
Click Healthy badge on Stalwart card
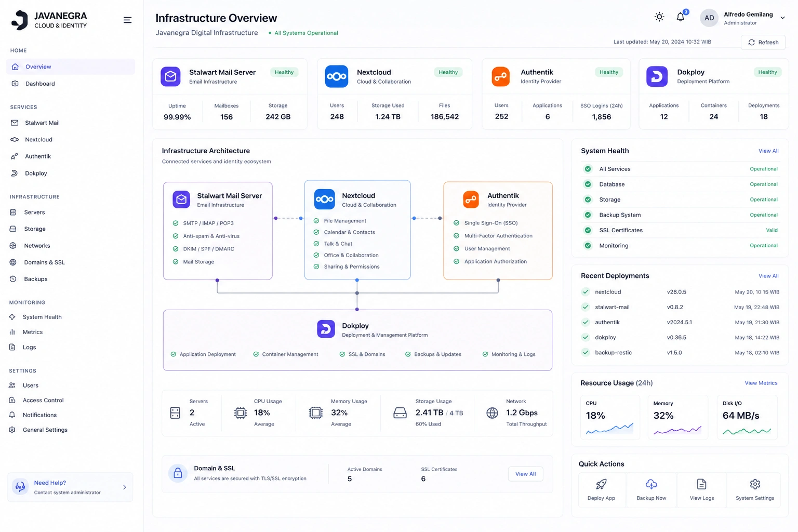click(284, 72)
